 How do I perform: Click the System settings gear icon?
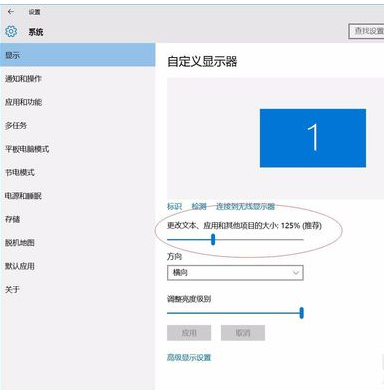pos(11,32)
